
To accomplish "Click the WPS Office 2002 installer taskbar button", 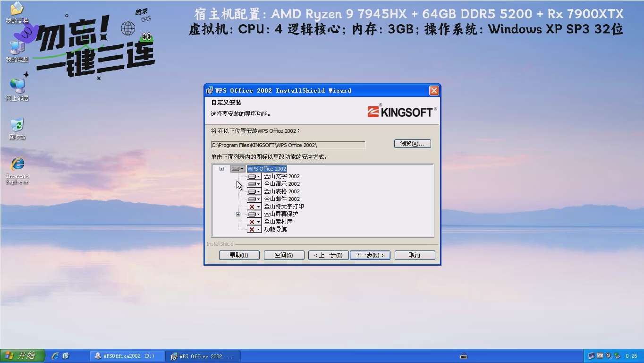I will (203, 356).
